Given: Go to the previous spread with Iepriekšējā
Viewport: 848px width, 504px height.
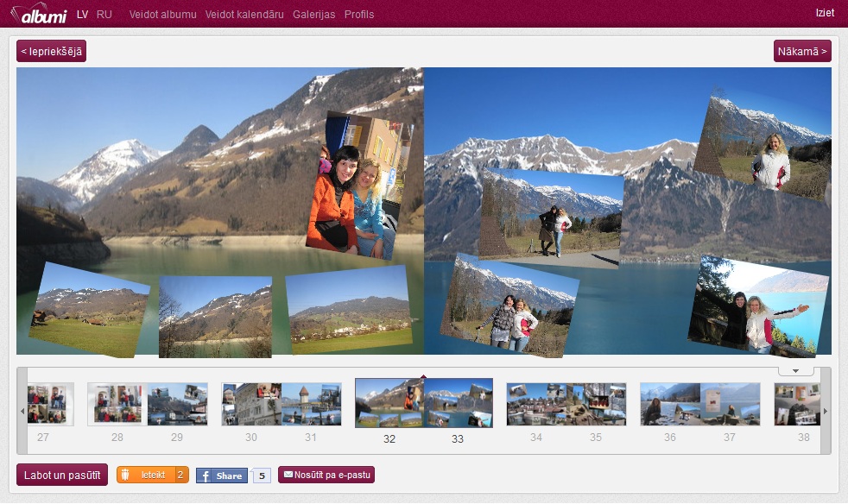Looking at the screenshot, I should 51,52.
